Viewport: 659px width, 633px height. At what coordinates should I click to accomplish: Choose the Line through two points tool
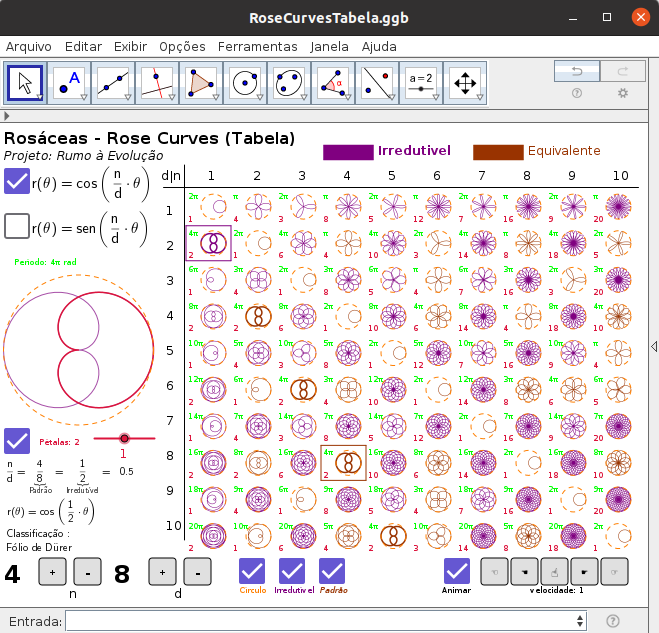click(113, 82)
